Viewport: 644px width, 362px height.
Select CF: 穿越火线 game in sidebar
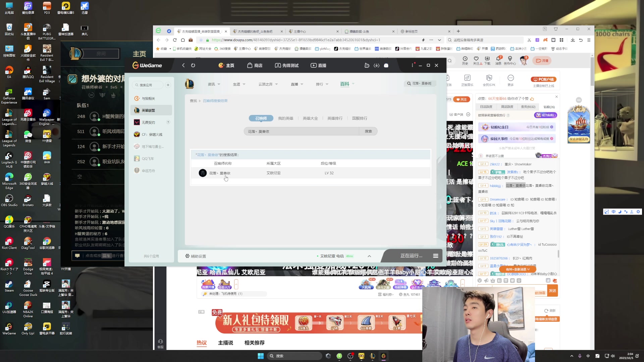(151, 134)
